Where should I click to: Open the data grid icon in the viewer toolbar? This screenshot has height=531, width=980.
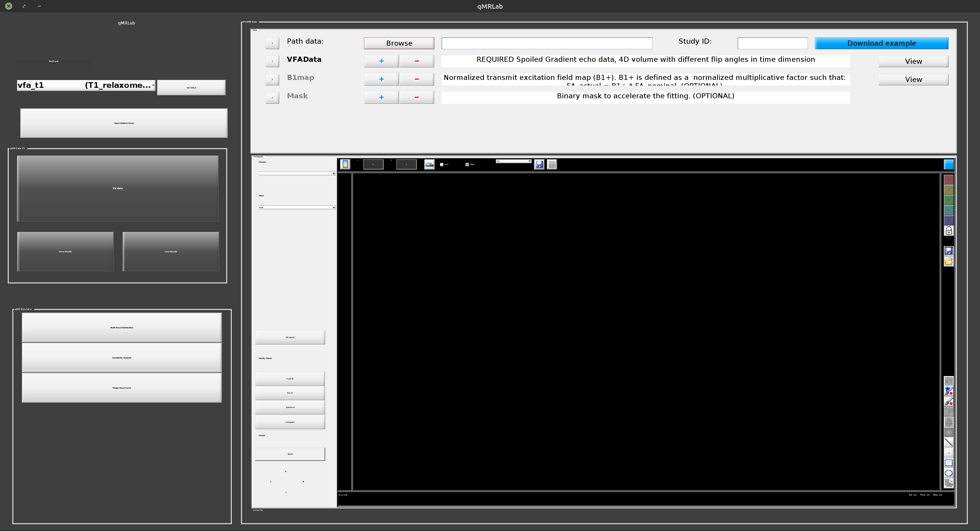[552, 164]
